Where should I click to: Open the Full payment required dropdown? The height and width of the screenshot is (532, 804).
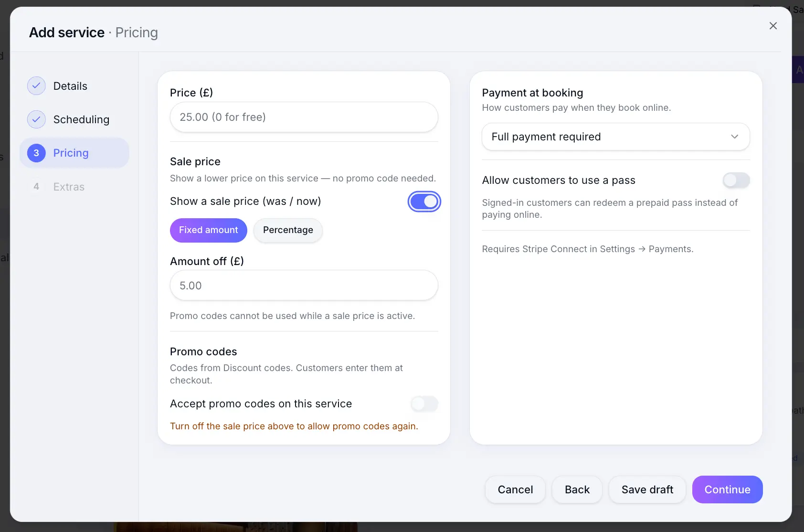615,137
